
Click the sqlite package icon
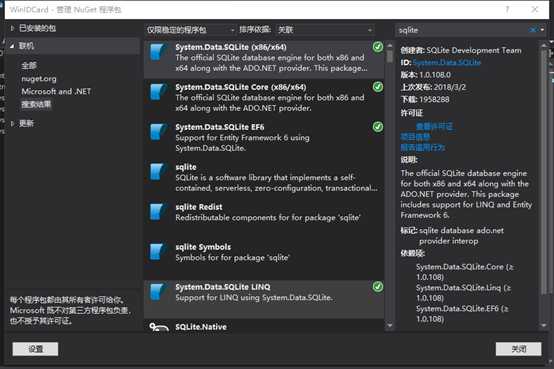(158, 172)
